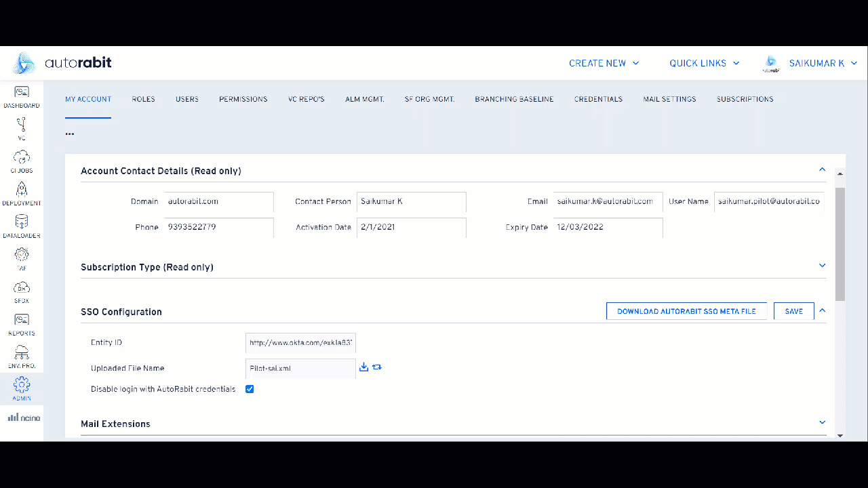Click DOWNLOAD AUTORABIT SSO META FILE

[686, 310]
